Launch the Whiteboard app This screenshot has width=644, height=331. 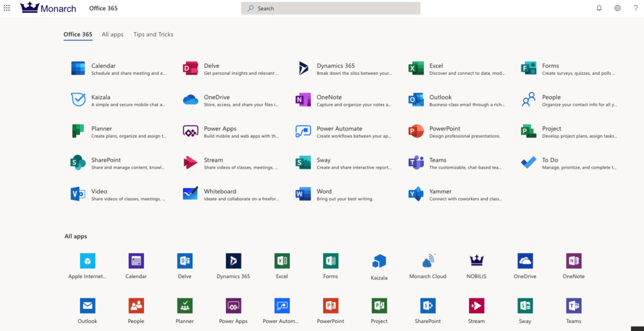tap(231, 194)
